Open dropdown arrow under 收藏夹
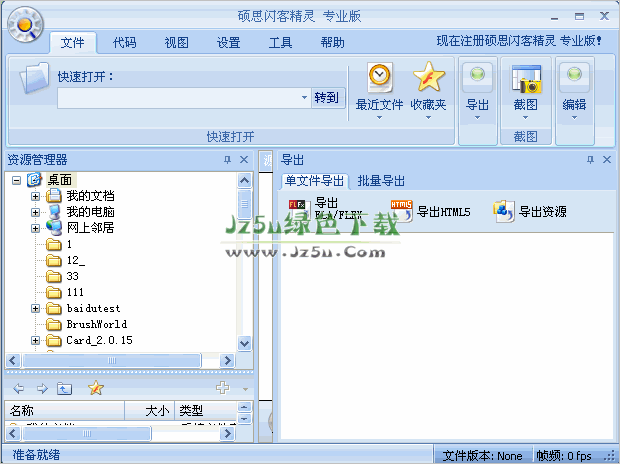This screenshot has width=620, height=464. click(x=428, y=117)
